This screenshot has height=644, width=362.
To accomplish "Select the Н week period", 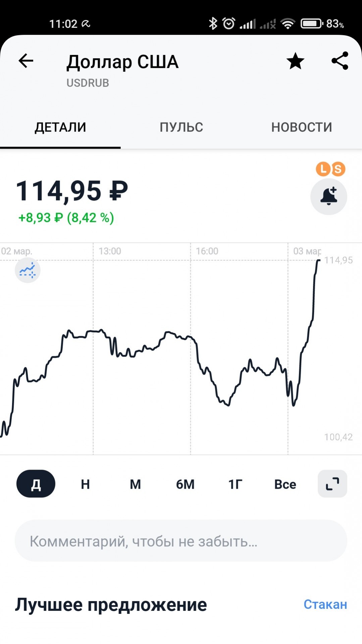I will tap(85, 484).
